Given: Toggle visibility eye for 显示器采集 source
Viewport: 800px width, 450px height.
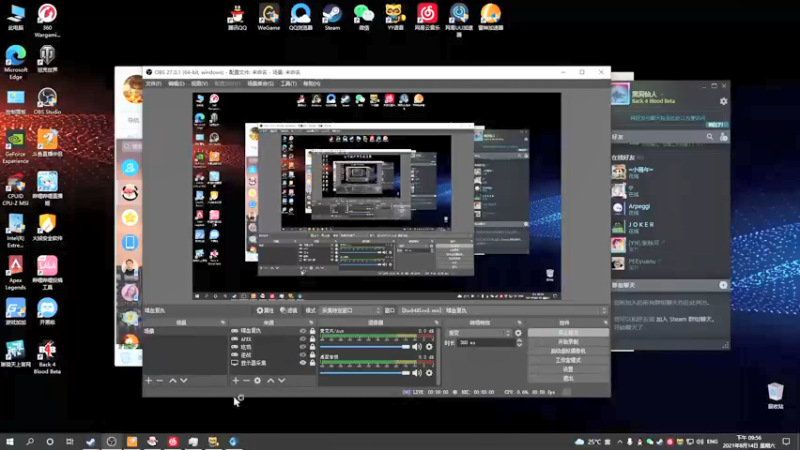Looking at the screenshot, I should point(303,363).
